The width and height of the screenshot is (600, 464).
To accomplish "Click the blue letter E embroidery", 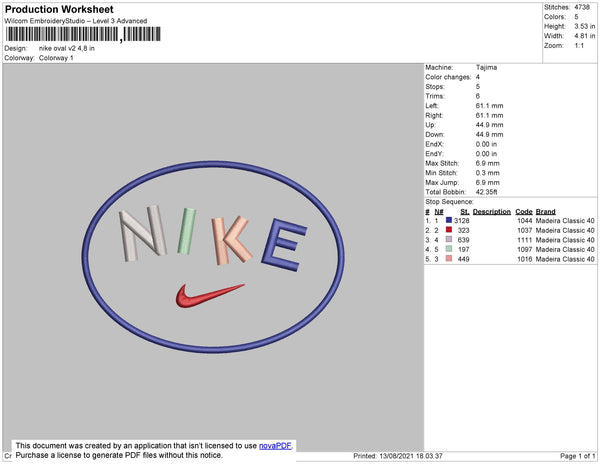I will coord(284,245).
